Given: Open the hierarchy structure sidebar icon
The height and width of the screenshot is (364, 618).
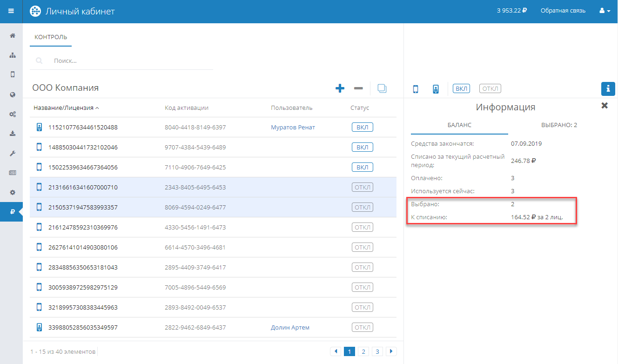Looking at the screenshot, I should 13,55.
